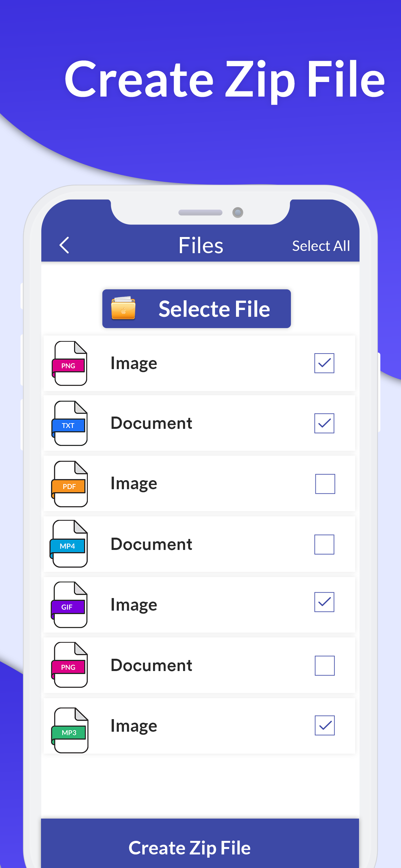Uncheck the first Image checkbox
The image size is (401, 868).
324,363
